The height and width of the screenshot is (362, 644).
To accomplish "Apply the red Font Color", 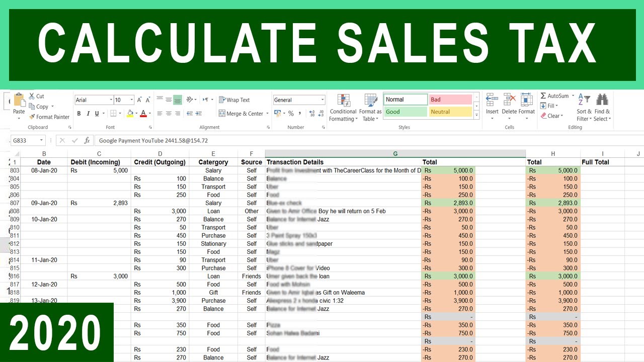I will tap(143, 114).
